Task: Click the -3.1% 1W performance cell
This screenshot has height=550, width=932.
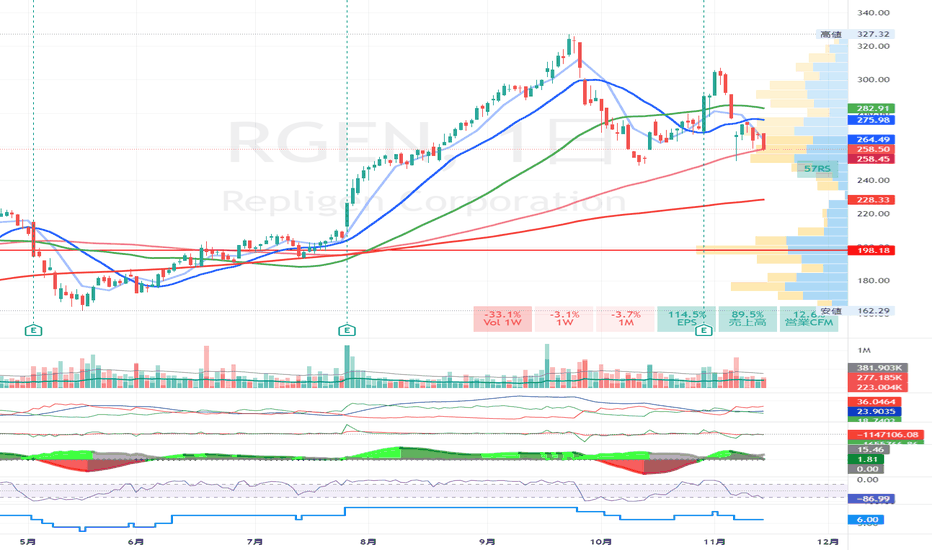Action: tap(564, 319)
